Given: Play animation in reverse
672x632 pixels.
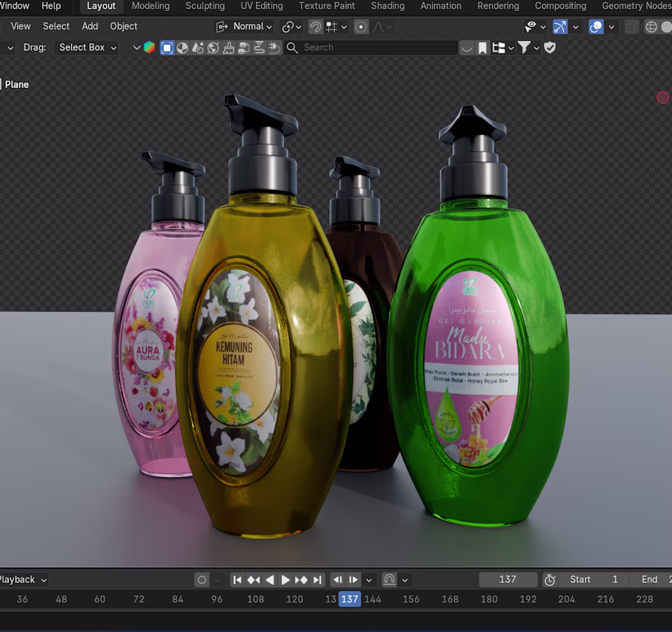Looking at the screenshot, I should pyautogui.click(x=269, y=580).
